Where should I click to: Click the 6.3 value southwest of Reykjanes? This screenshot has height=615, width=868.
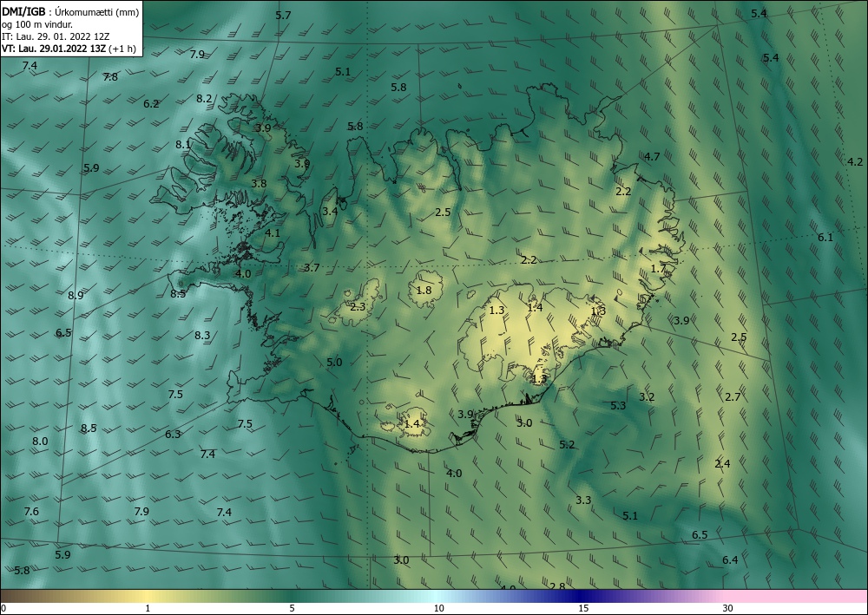click(173, 435)
